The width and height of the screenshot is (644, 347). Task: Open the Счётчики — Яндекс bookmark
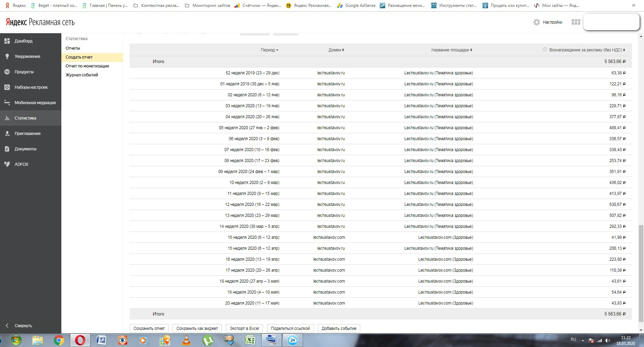pos(258,5)
